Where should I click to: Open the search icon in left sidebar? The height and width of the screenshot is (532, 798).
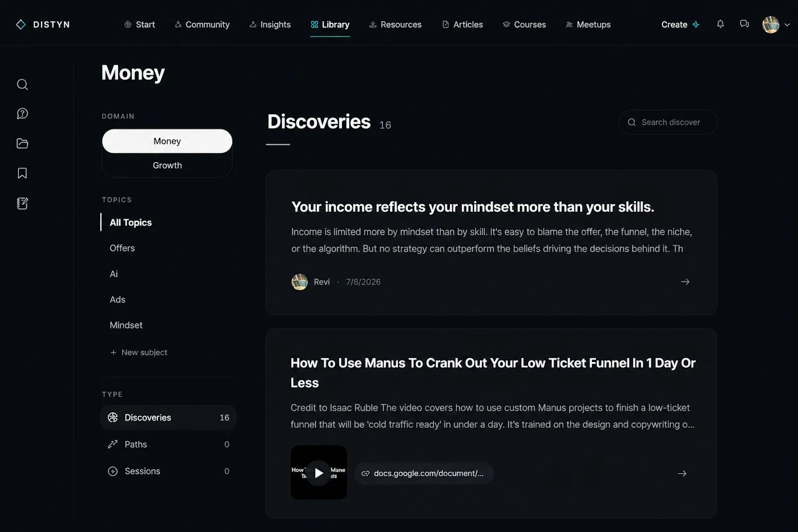pos(22,84)
